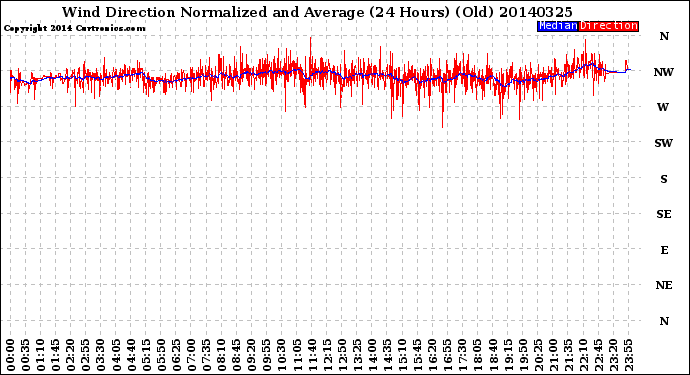The height and width of the screenshot is (375, 690).
Task: Click the 14:00 time axis label
Action: (372, 355)
